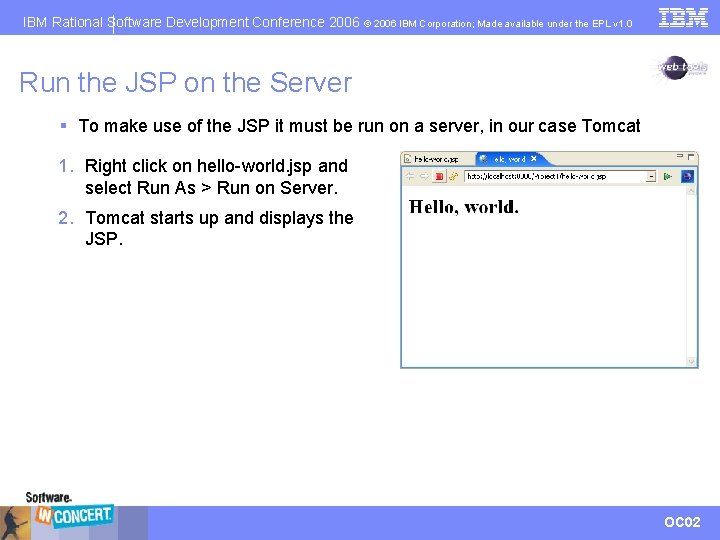Maximize the editor area
The height and width of the screenshot is (540, 720).
pos(691,157)
